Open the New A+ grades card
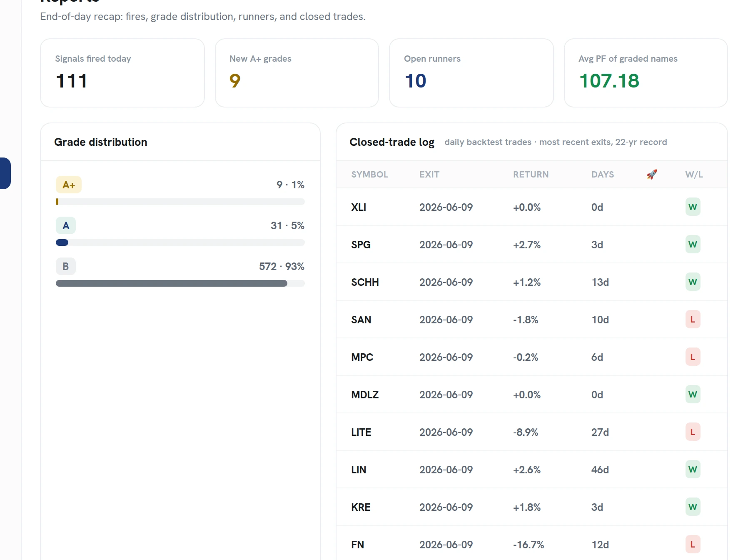The height and width of the screenshot is (560, 743). [x=297, y=73]
